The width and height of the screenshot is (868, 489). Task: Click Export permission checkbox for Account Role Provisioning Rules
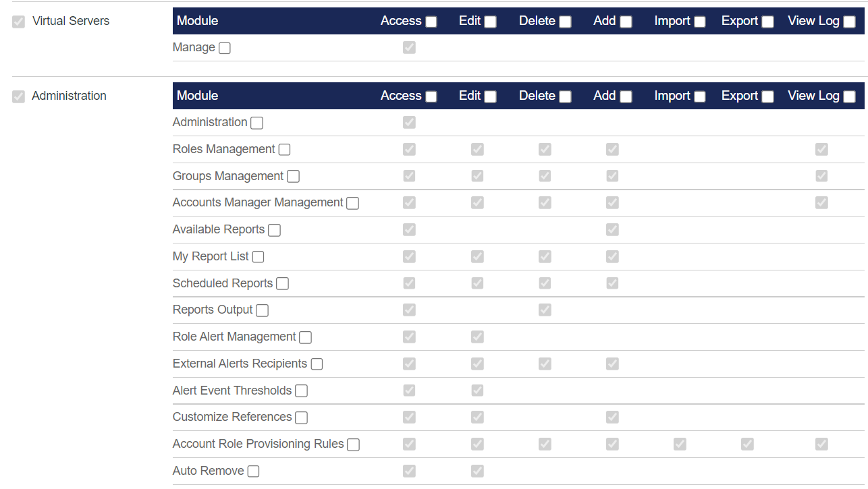(747, 444)
